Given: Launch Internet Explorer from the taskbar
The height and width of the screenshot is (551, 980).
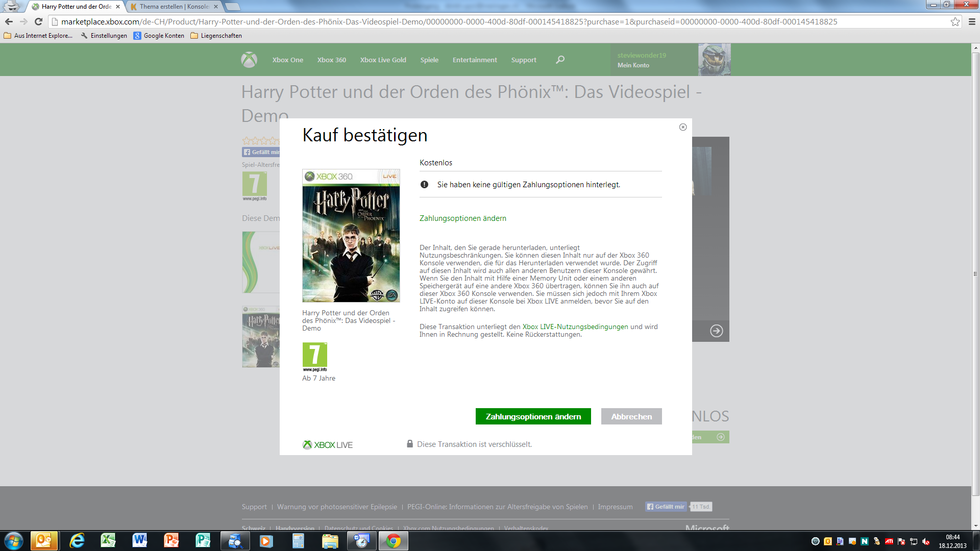Looking at the screenshot, I should [77, 541].
